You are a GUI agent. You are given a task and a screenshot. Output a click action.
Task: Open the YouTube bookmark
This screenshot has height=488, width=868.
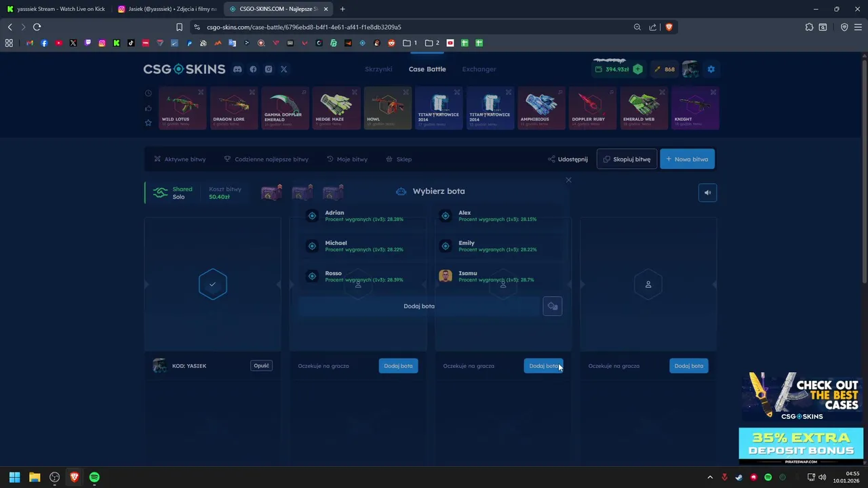coord(59,43)
